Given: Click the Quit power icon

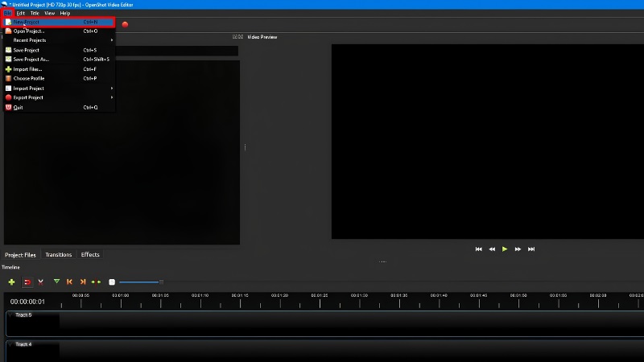Looking at the screenshot, I should point(8,108).
